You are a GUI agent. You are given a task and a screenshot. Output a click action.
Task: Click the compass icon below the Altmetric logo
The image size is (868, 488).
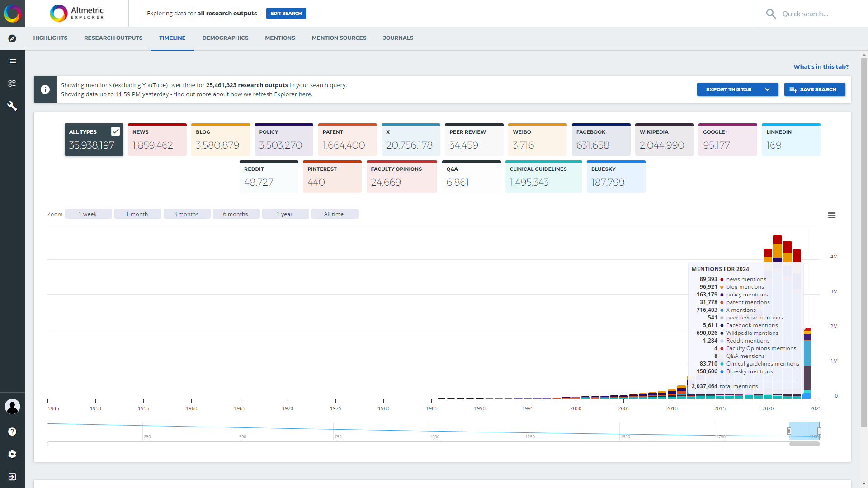(12, 38)
